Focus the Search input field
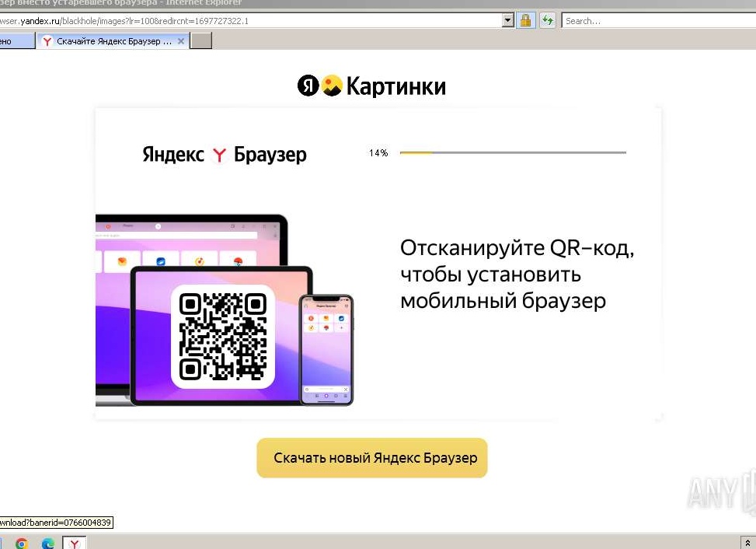The width and height of the screenshot is (756, 549). [659, 21]
